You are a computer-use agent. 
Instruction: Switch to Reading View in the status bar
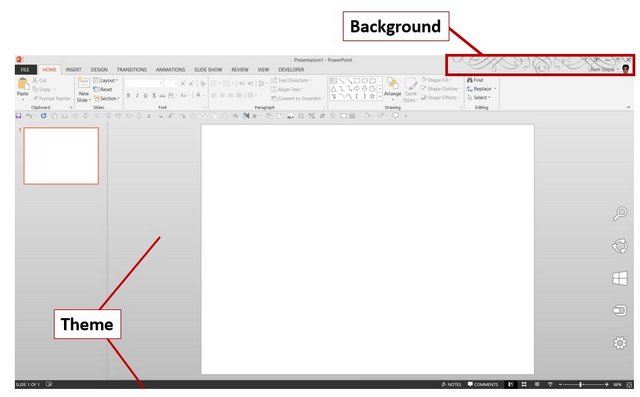pyautogui.click(x=537, y=384)
